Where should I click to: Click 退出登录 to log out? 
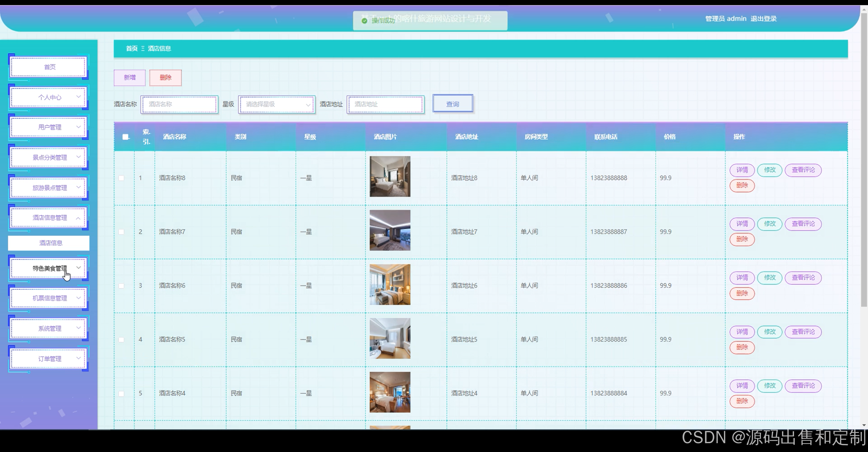pyautogui.click(x=763, y=19)
